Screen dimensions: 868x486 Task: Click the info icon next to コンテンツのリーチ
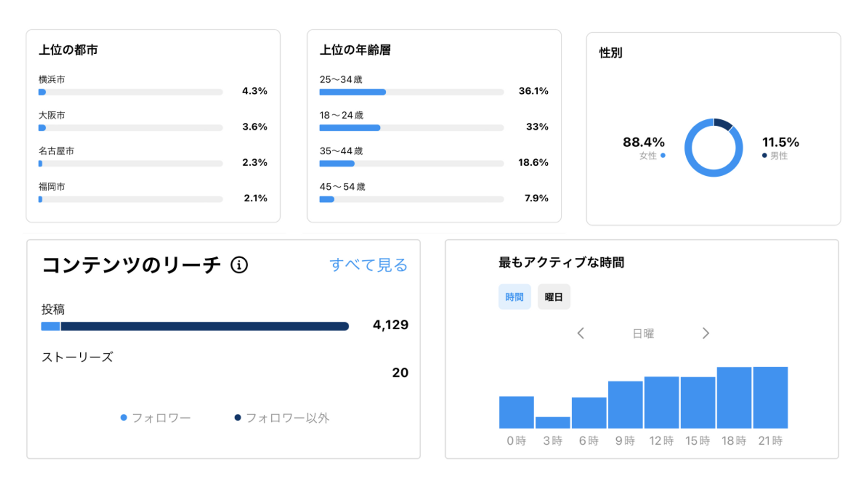click(x=239, y=265)
